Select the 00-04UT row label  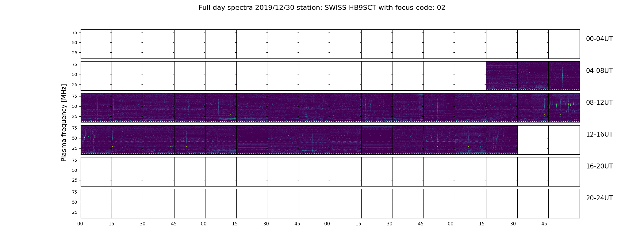click(599, 39)
